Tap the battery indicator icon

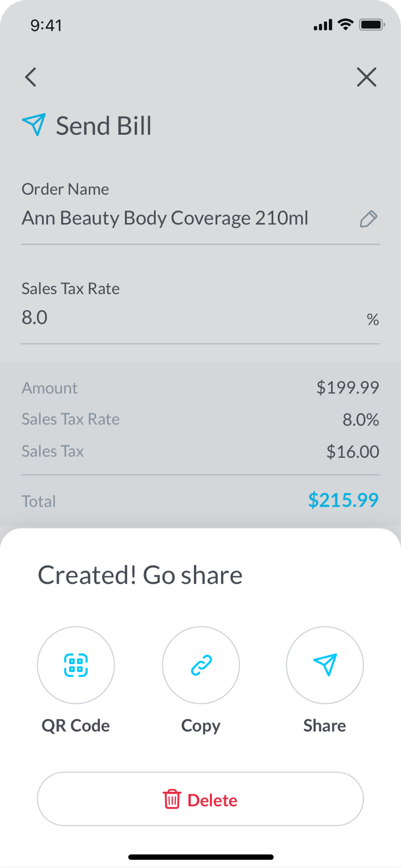(x=372, y=24)
